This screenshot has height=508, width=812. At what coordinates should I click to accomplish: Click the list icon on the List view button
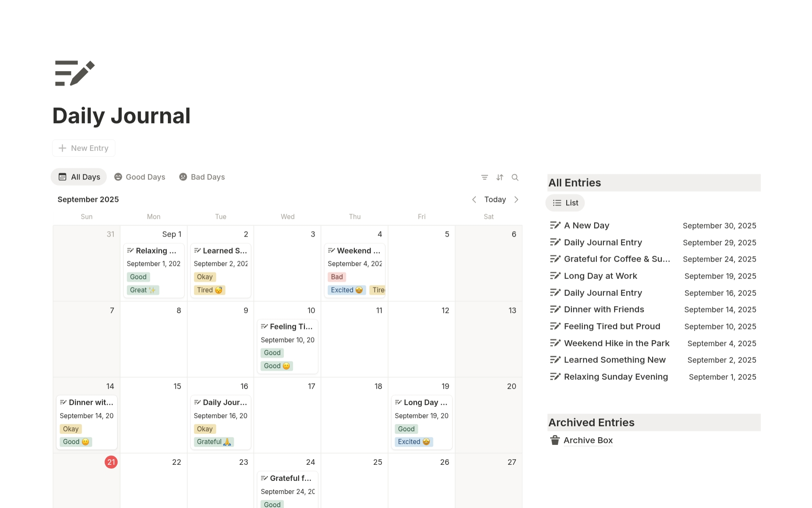click(557, 203)
